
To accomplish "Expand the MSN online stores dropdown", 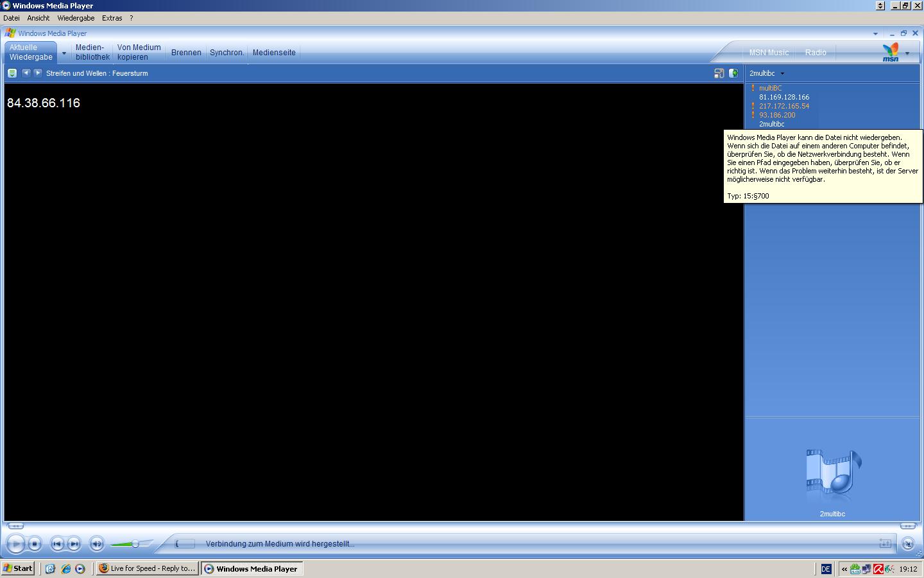I will point(907,53).
